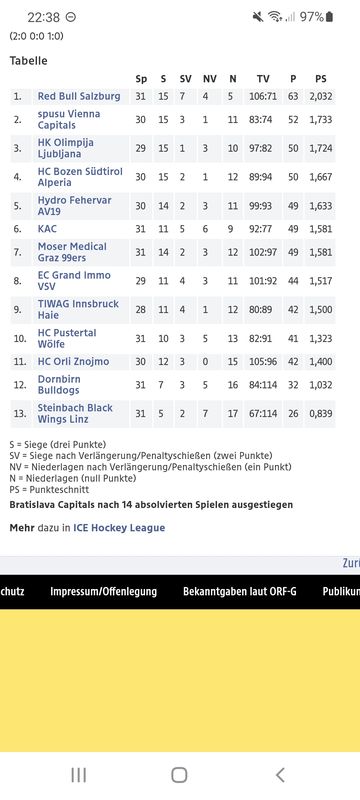Open Bekanntgaben laut ORF-G footer item
Screen dimensions: 360x800
[x=240, y=592]
